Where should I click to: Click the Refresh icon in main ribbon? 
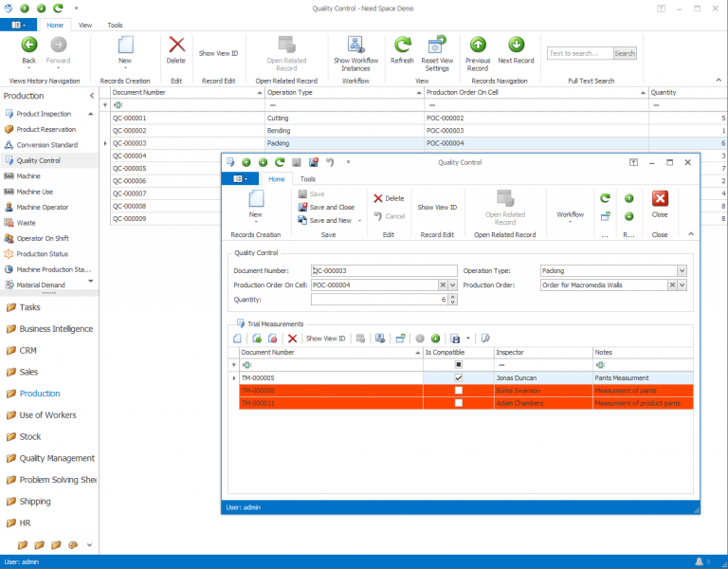click(x=402, y=46)
